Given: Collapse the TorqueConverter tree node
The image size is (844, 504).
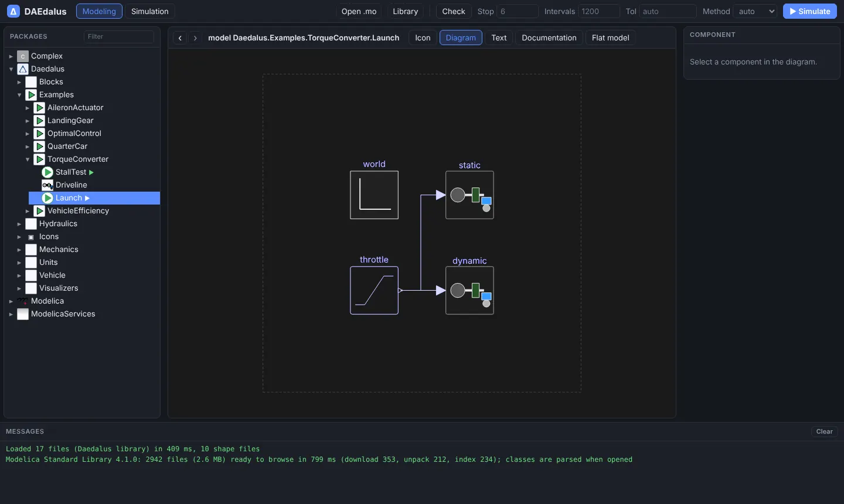Looking at the screenshot, I should click(28, 159).
